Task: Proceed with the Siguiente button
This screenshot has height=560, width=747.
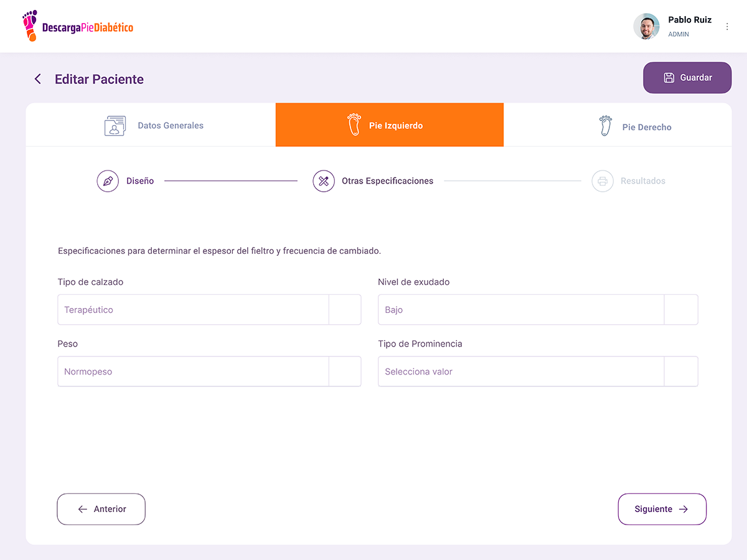Action: (662, 509)
